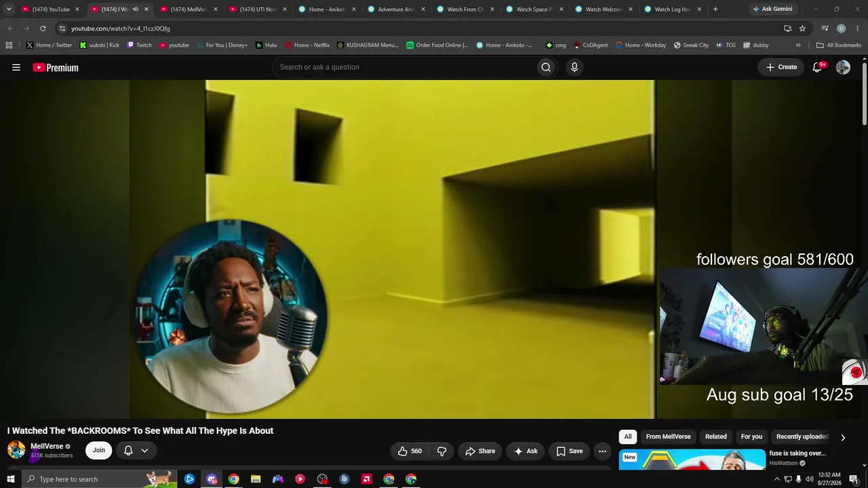
Task: Open the All Bookmarks folder
Action: pyautogui.click(x=839, y=45)
